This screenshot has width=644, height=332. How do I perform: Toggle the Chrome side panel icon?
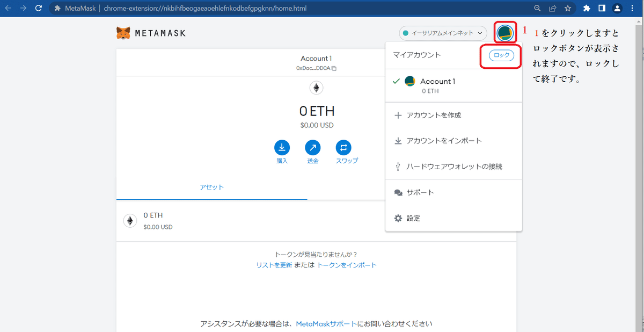(x=602, y=9)
